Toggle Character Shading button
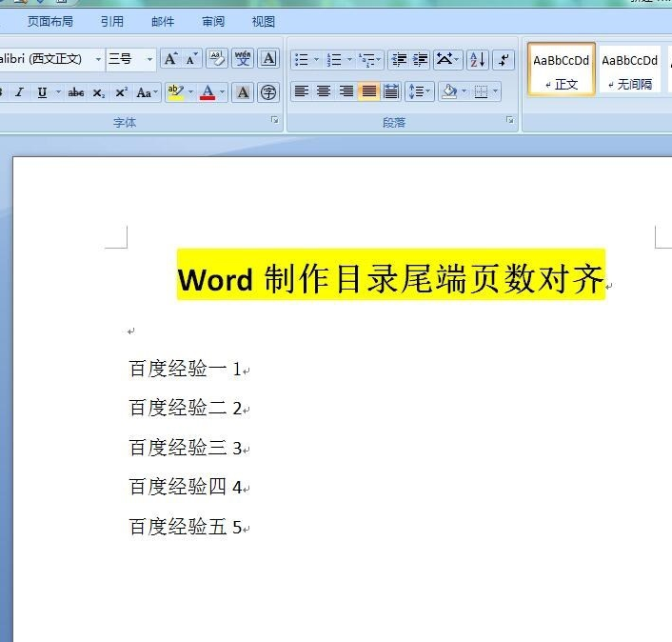Image resolution: width=672 pixels, height=642 pixels. tap(243, 92)
